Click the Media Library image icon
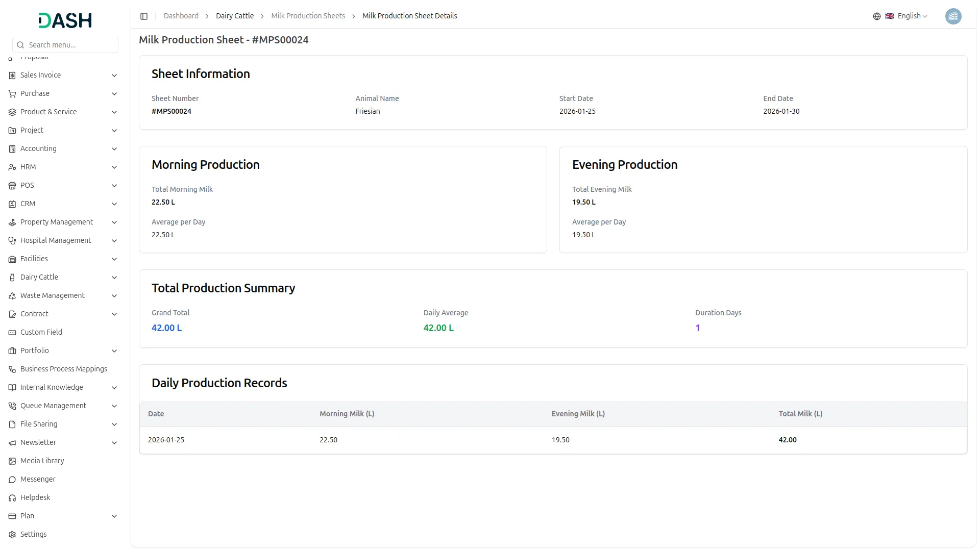The image size is (980, 551). [x=12, y=461]
